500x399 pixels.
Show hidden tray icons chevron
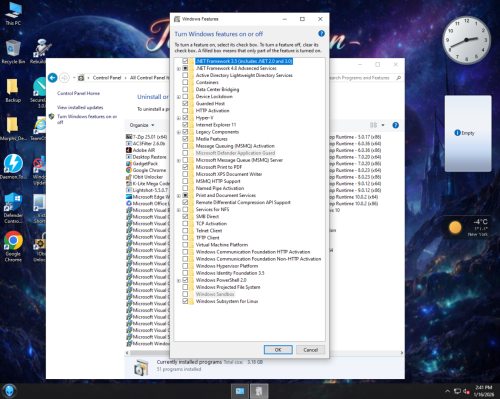coord(447,391)
